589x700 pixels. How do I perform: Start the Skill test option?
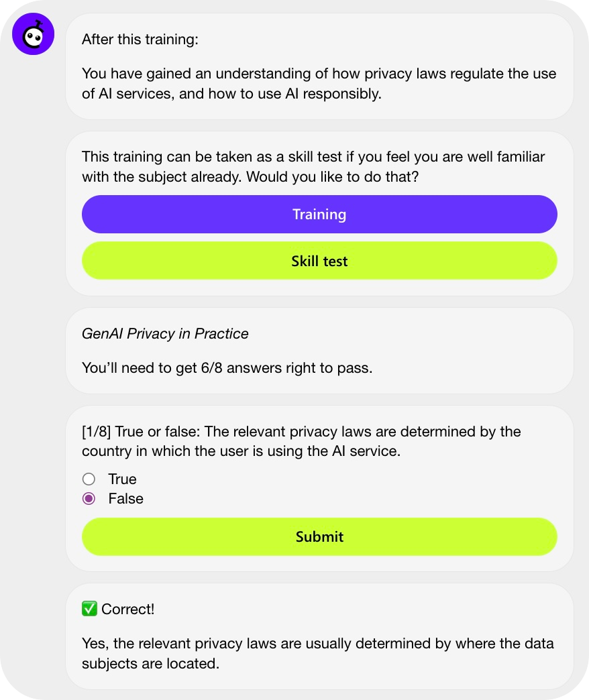(319, 261)
